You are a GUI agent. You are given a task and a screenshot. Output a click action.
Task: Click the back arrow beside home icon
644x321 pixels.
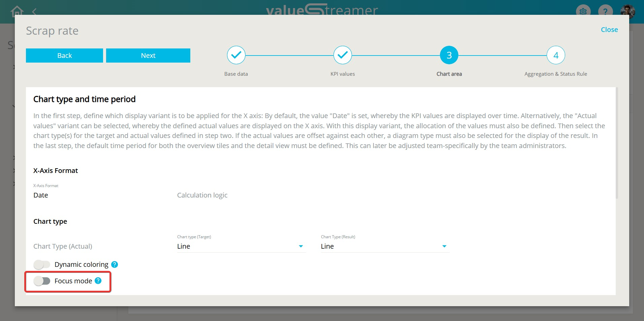(34, 12)
